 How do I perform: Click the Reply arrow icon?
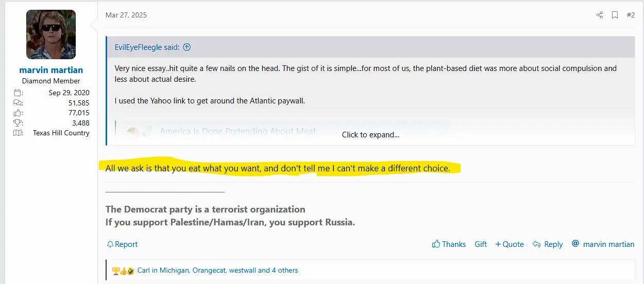pyautogui.click(x=537, y=244)
